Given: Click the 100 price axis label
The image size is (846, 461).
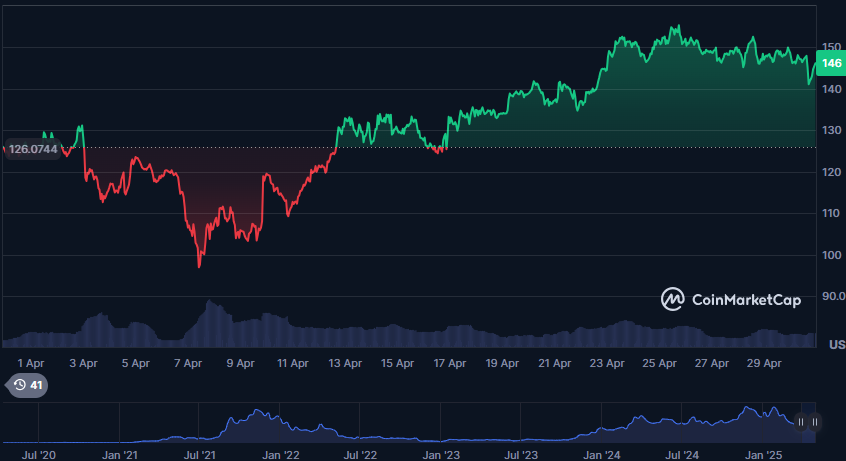Looking at the screenshot, I should pyautogui.click(x=832, y=255).
